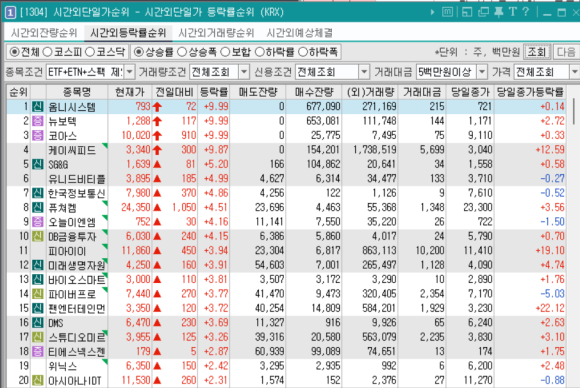Click the 종목명 column header
The image size is (580, 388).
coord(77,92)
